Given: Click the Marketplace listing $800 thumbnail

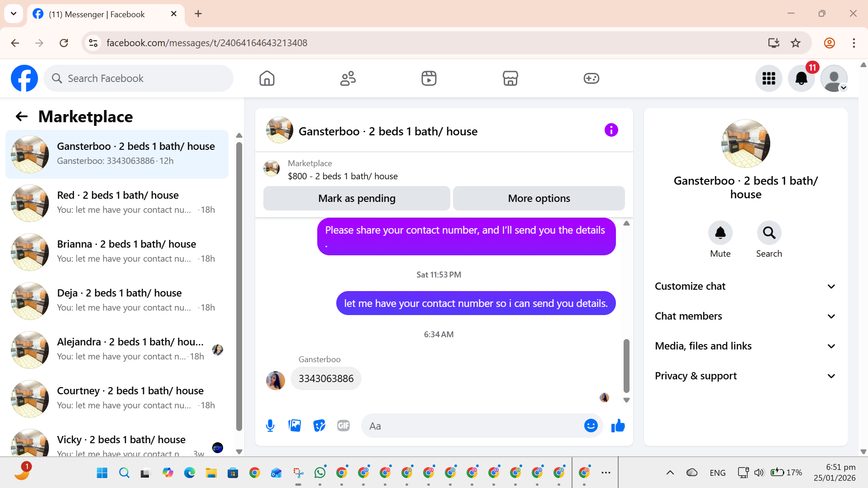Looking at the screenshot, I should (272, 168).
